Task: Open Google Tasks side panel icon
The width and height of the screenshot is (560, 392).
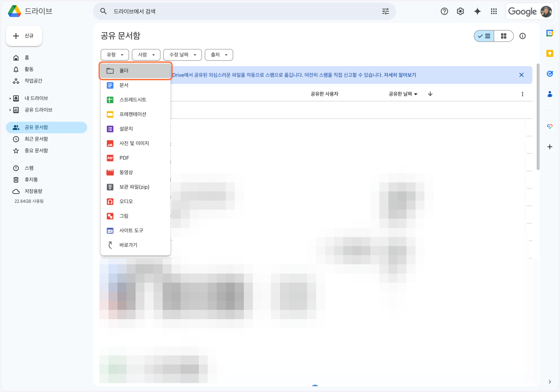Action: point(550,74)
